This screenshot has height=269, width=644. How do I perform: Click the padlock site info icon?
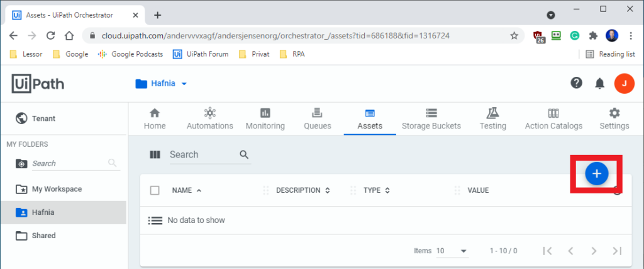click(92, 36)
